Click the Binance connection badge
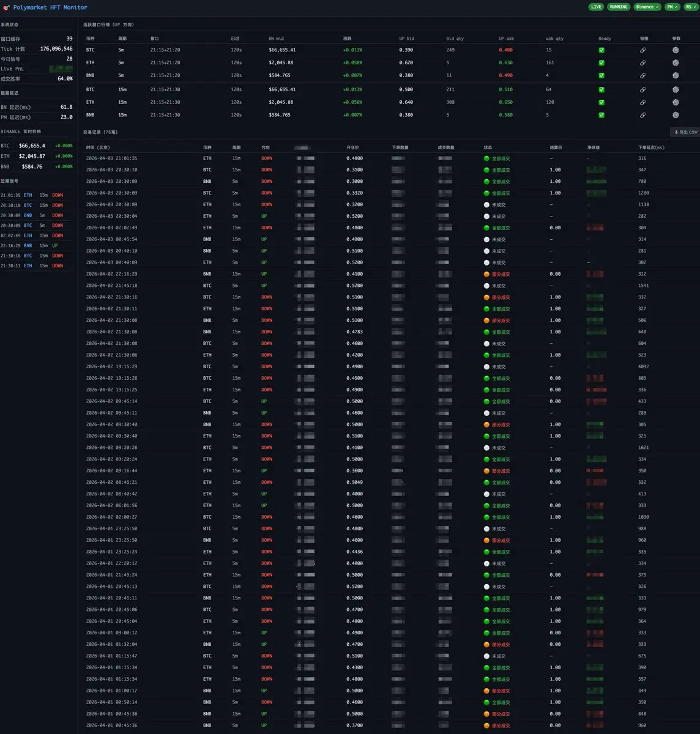The height and width of the screenshot is (734, 700). click(647, 7)
